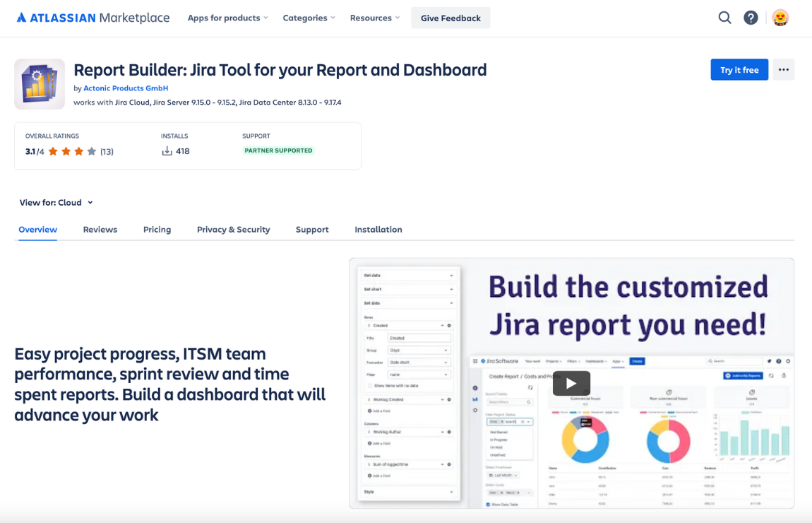Click the Atlassian Marketplace logo
Screen dimensions: 812x523
(92, 18)
